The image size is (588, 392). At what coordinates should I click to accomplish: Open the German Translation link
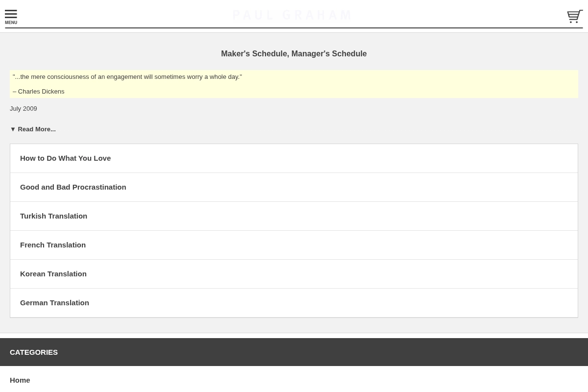tap(294, 303)
